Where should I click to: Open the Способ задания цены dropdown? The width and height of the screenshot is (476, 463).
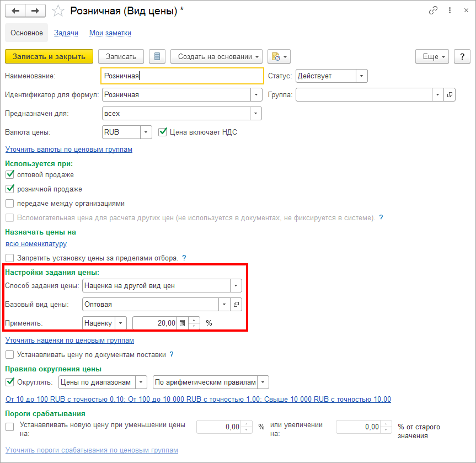(x=236, y=285)
